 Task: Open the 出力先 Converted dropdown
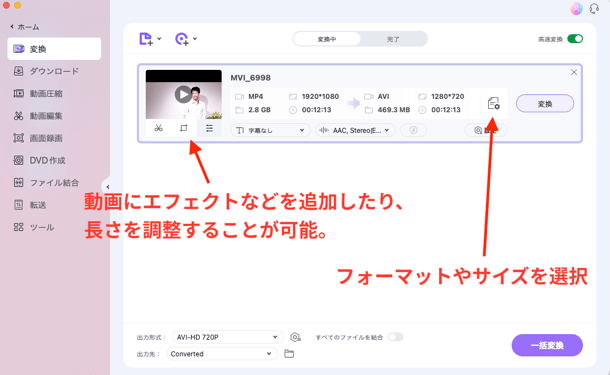tap(222, 354)
